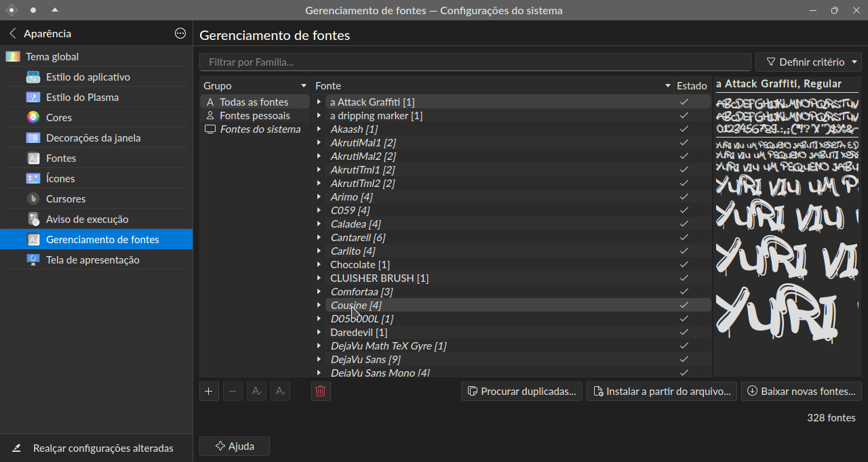Open Decorações da janela icon
The width and height of the screenshot is (868, 462).
(x=33, y=138)
